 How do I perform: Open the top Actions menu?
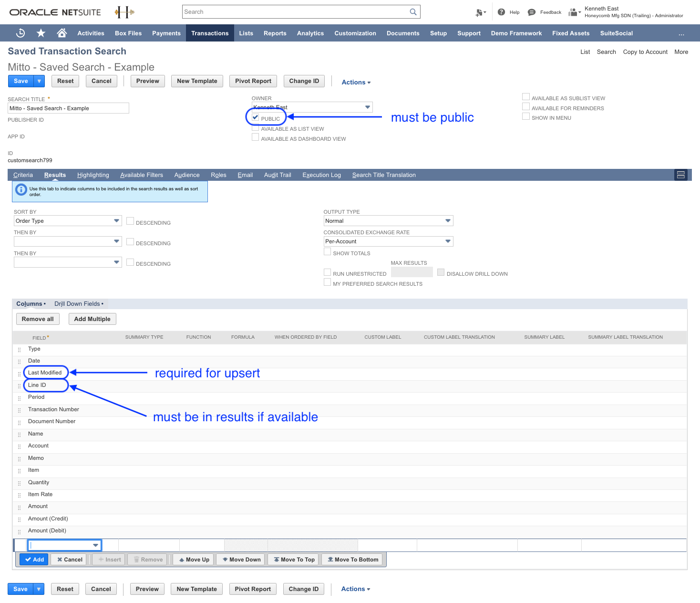pos(356,82)
